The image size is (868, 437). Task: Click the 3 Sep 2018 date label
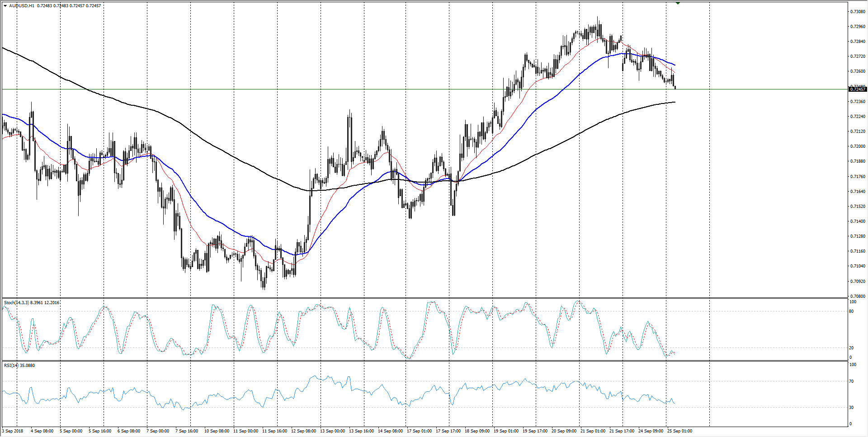[x=12, y=431]
